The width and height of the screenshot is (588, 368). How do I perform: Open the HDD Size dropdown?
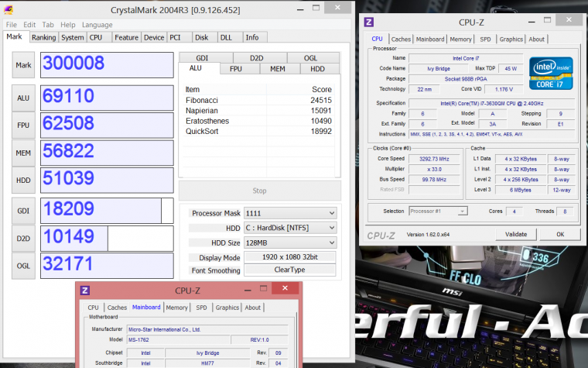point(290,242)
